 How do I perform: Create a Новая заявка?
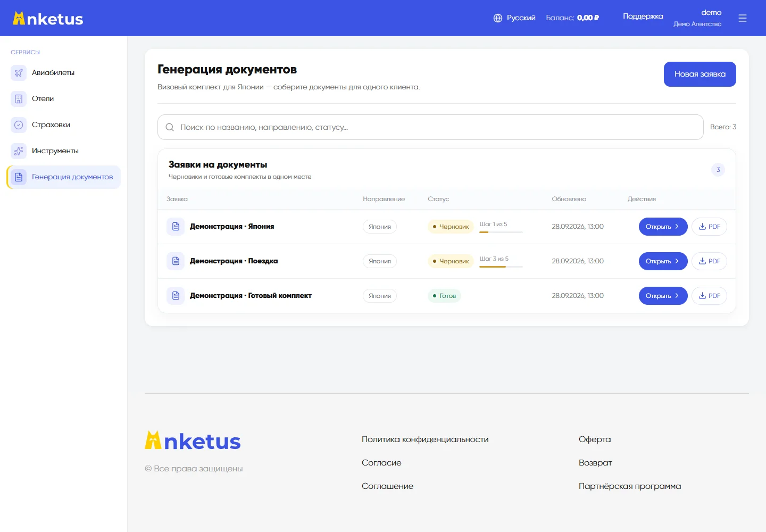pos(700,74)
